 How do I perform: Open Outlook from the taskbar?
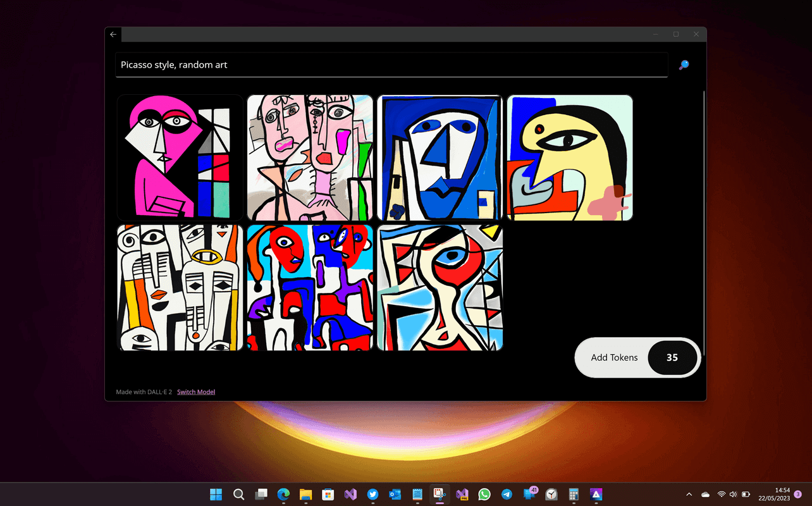[395, 494]
